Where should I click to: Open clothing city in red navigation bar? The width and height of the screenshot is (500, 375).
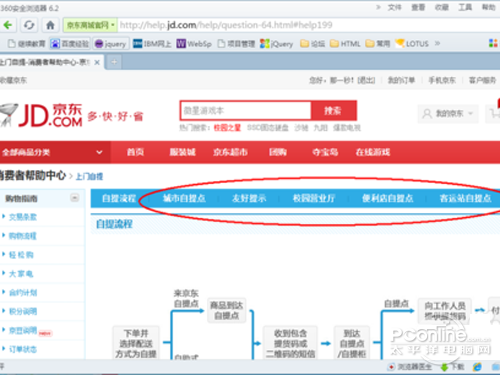182,152
